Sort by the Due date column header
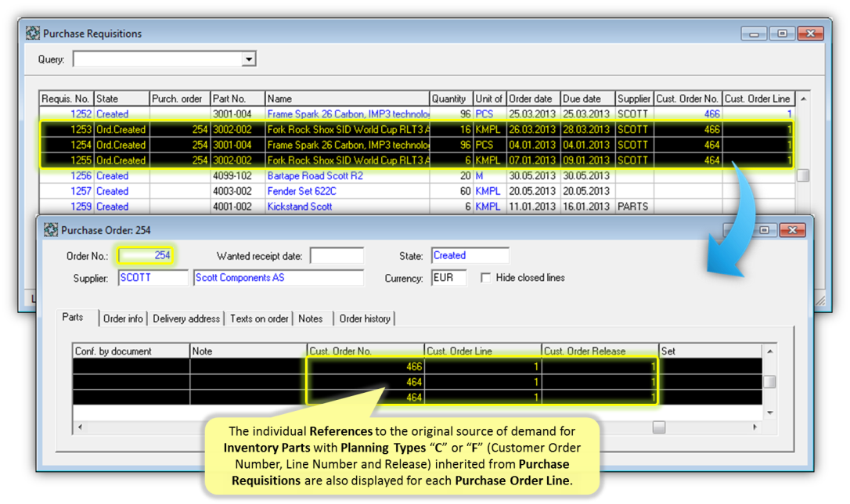850x504 pixels. (x=588, y=99)
